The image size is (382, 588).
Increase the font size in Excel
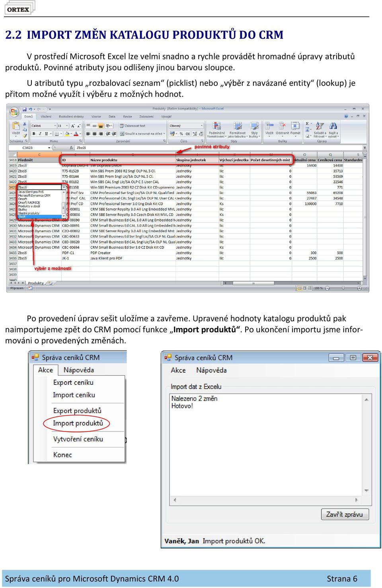(x=73, y=125)
